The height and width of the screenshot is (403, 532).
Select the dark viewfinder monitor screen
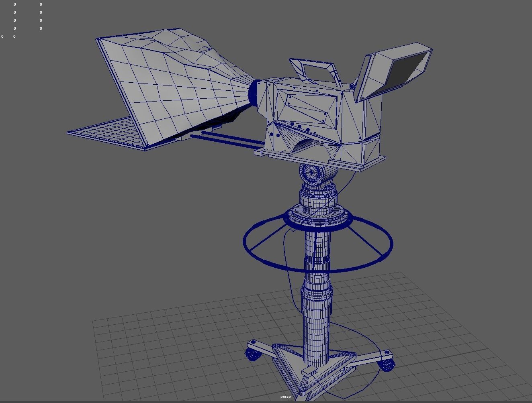click(406, 70)
